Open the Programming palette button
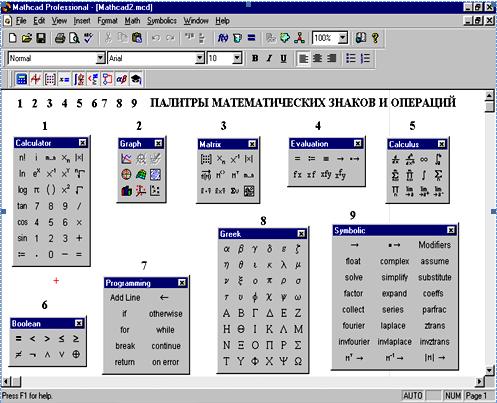This screenshot has width=497, height=403. (x=107, y=79)
